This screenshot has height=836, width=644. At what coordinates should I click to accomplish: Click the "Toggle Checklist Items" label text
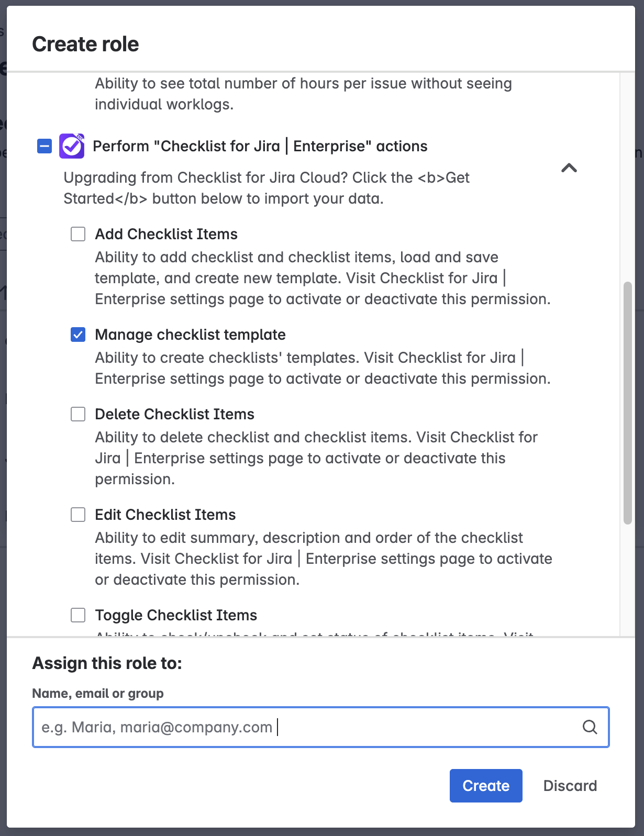point(176,615)
